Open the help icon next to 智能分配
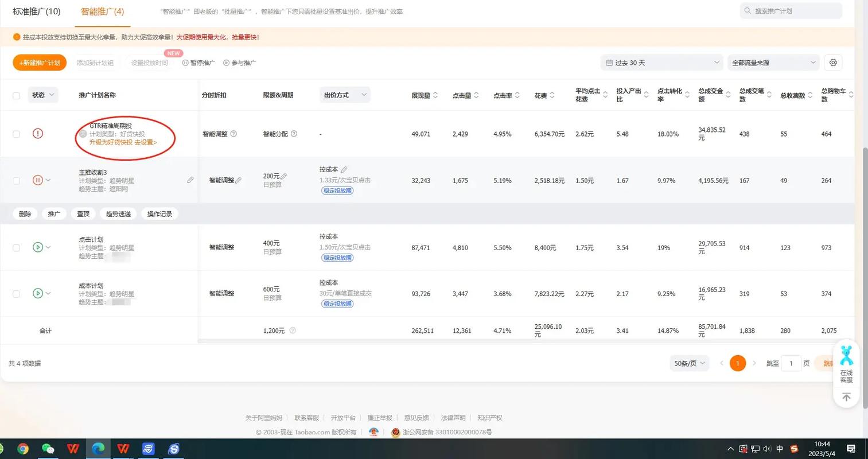Image resolution: width=868 pixels, height=459 pixels. point(294,134)
